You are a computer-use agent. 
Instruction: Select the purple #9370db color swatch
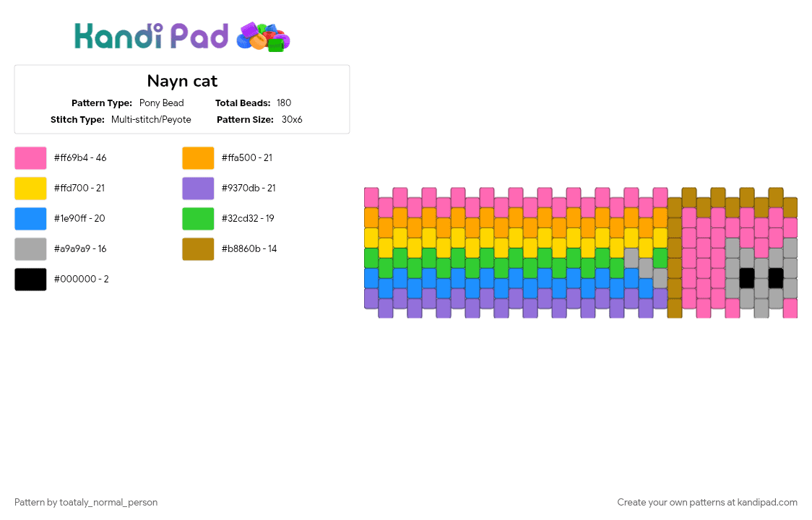(x=198, y=188)
